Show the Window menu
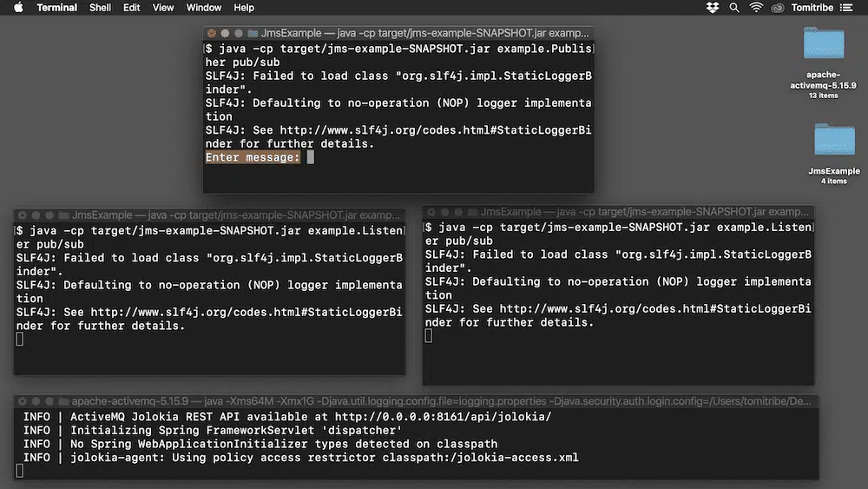Viewport: 868px width, 489px height. pyautogui.click(x=204, y=8)
